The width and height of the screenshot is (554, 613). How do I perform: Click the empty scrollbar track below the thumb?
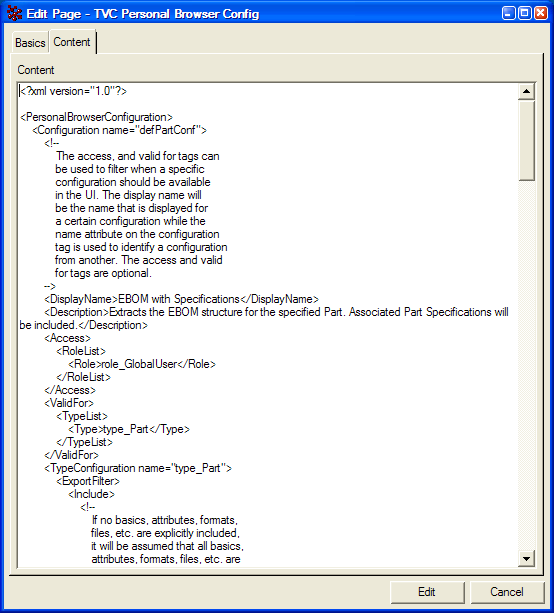527,365
